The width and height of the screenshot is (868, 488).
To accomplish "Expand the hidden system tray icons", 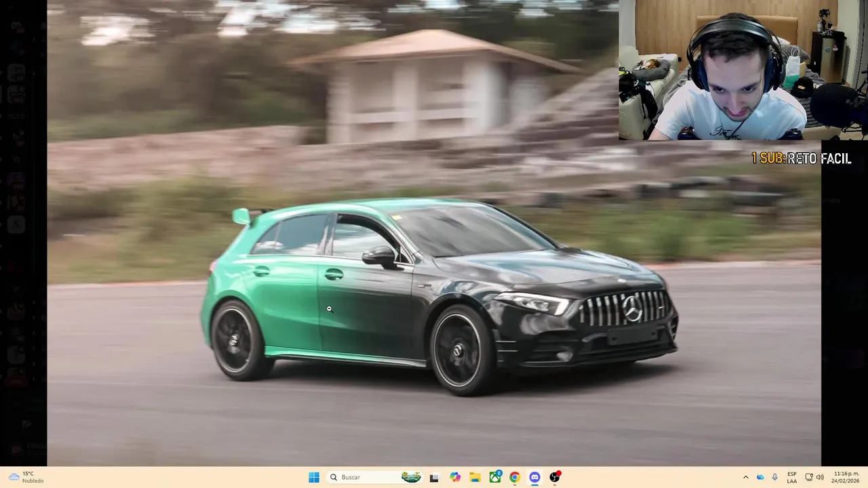I will coord(745,477).
